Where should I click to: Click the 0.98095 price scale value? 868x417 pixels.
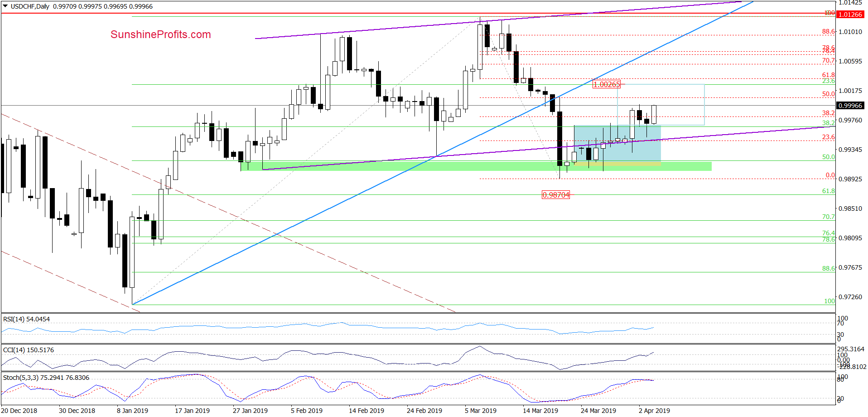[850, 238]
